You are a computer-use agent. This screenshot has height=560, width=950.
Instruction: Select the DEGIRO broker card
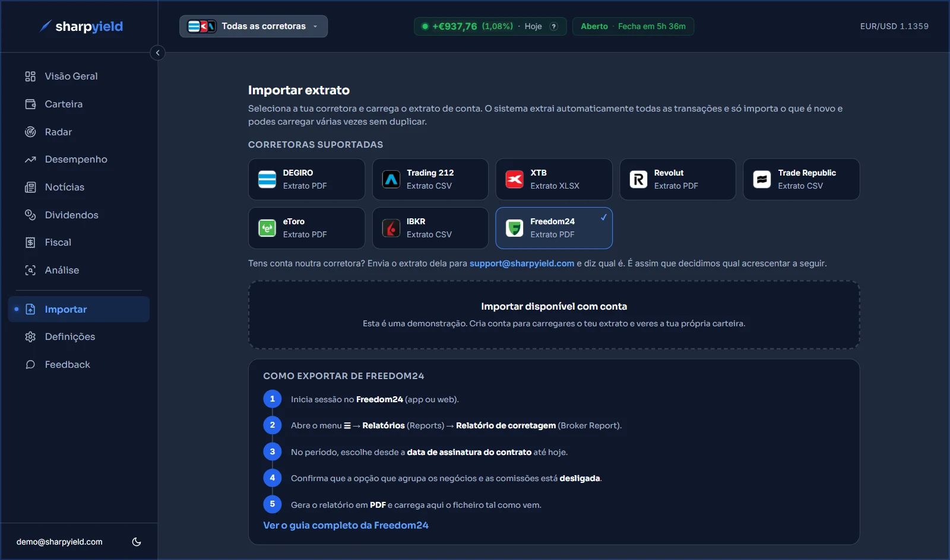(306, 179)
